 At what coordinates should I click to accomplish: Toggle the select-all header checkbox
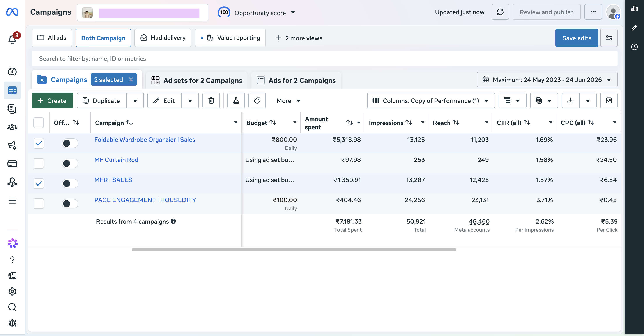pyautogui.click(x=39, y=122)
